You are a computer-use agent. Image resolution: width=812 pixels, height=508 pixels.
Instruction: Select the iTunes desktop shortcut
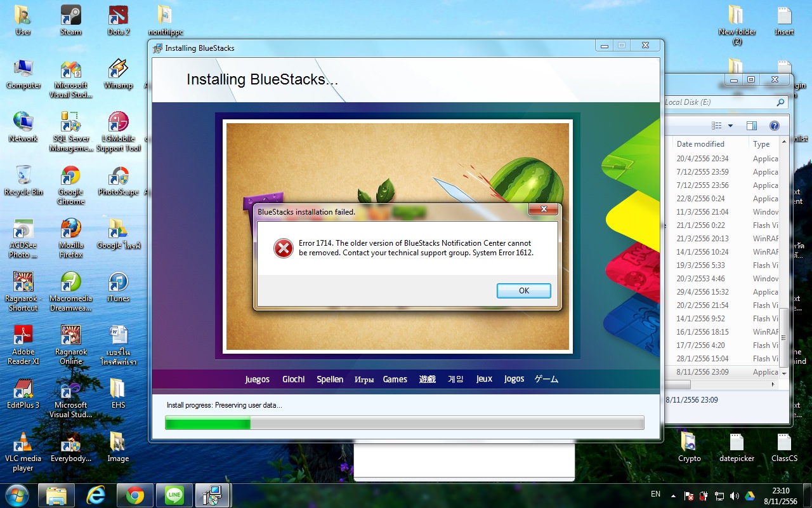119,287
